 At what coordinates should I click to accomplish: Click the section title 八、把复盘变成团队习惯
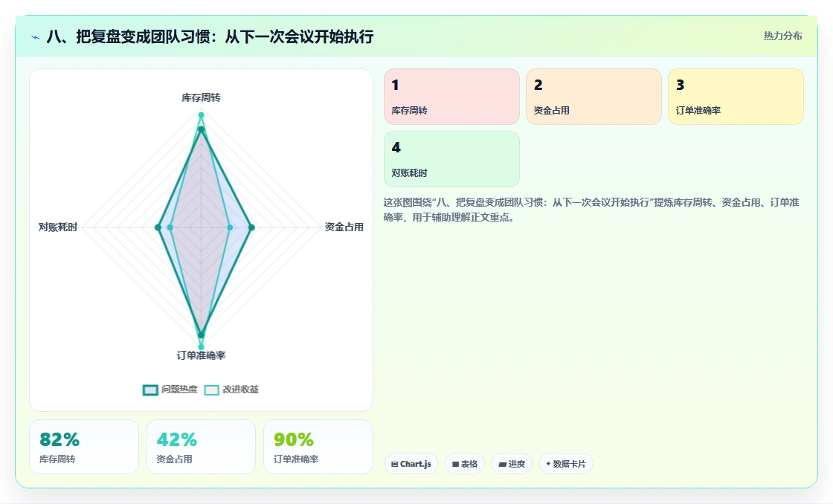pyautogui.click(x=210, y=36)
